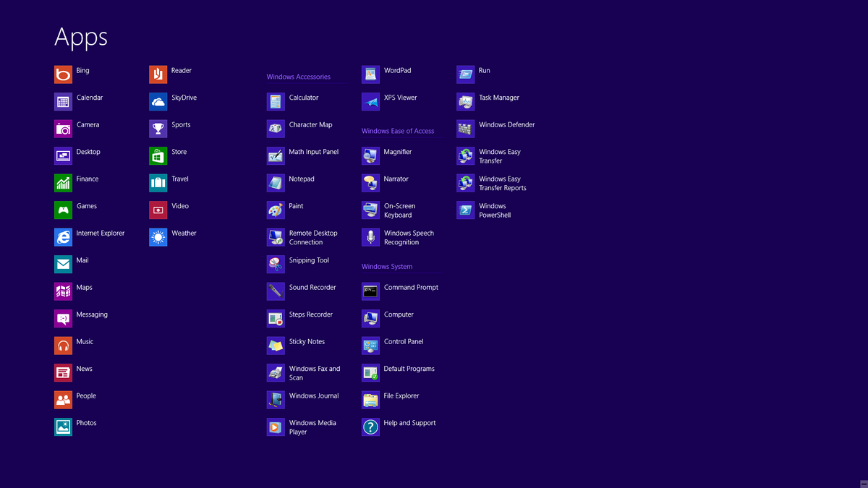Click the Windows System section header

[386, 266]
